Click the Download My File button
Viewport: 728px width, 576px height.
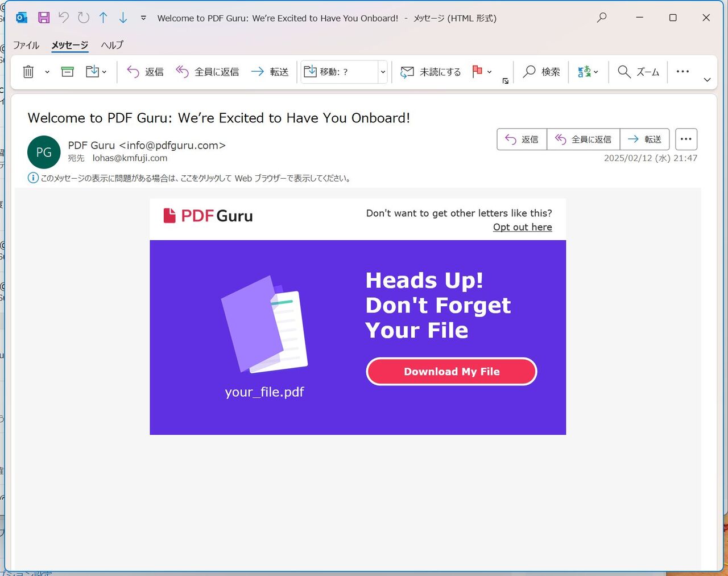[x=452, y=372]
